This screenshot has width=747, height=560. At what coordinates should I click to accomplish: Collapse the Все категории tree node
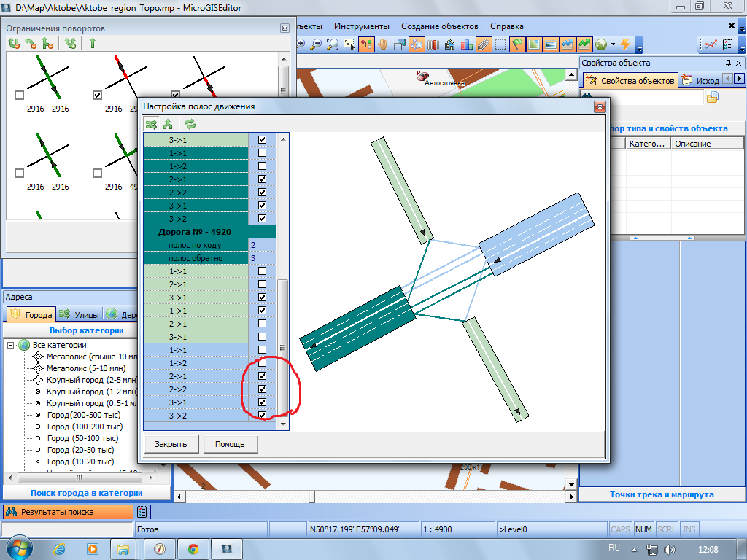[9, 345]
